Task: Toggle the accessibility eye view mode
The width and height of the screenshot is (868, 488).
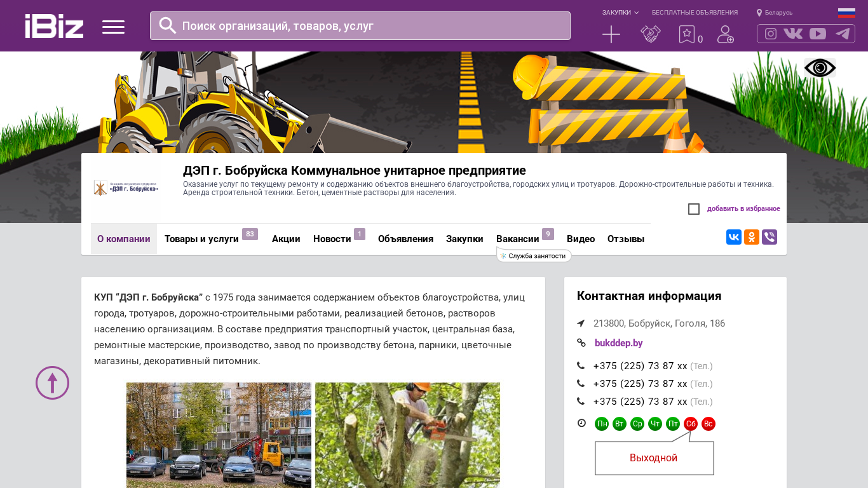Action: (820, 68)
